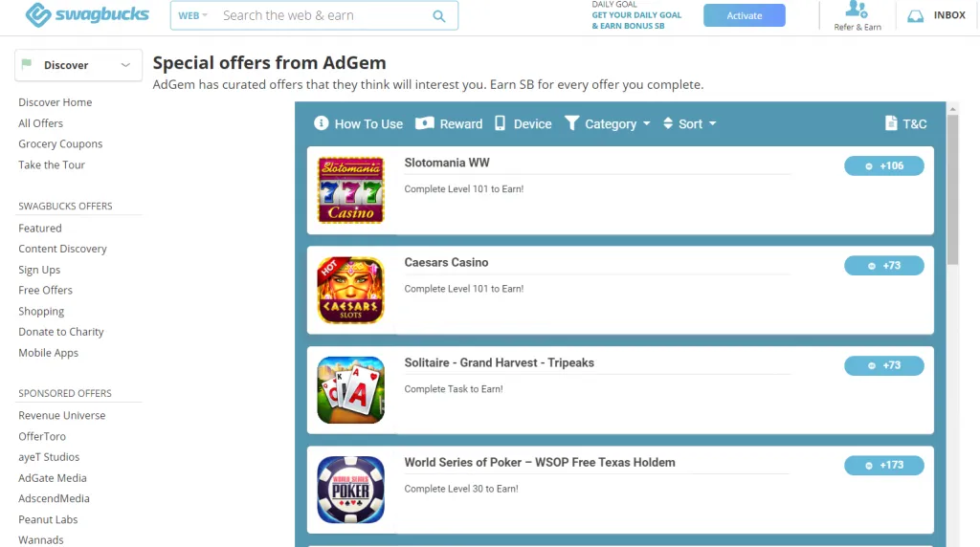980x547 pixels.
Task: Open the Slotomania Casino app thumbnail
Action: pos(350,190)
